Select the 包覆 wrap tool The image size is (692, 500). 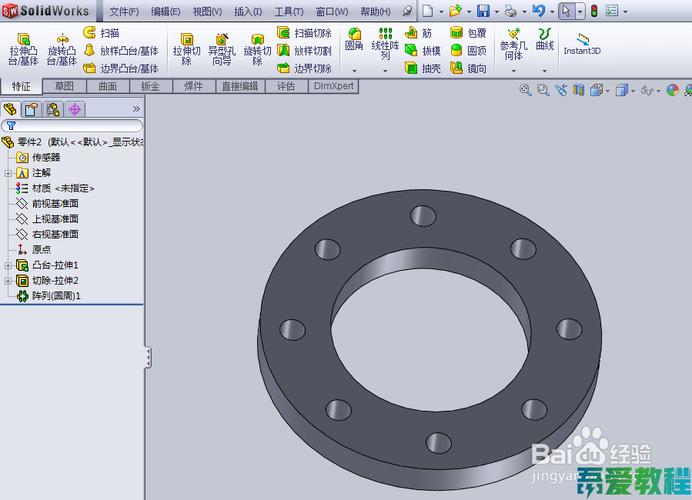(x=468, y=33)
